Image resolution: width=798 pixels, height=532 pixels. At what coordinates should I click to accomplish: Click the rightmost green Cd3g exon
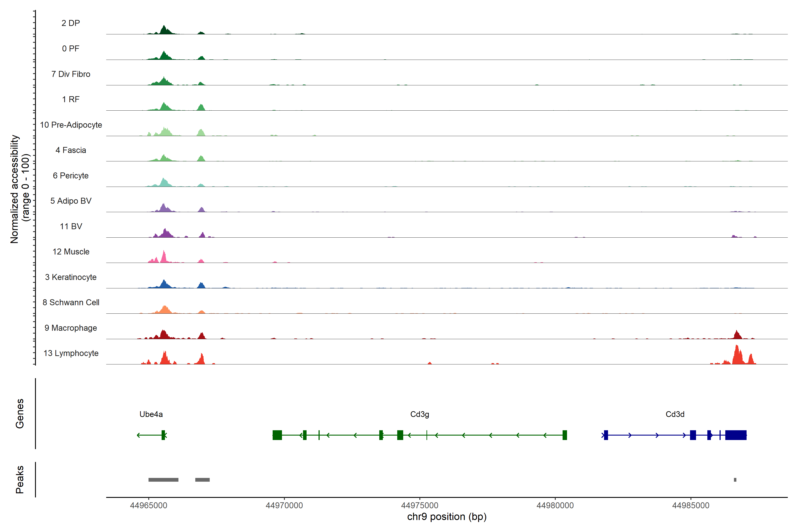tap(565, 435)
